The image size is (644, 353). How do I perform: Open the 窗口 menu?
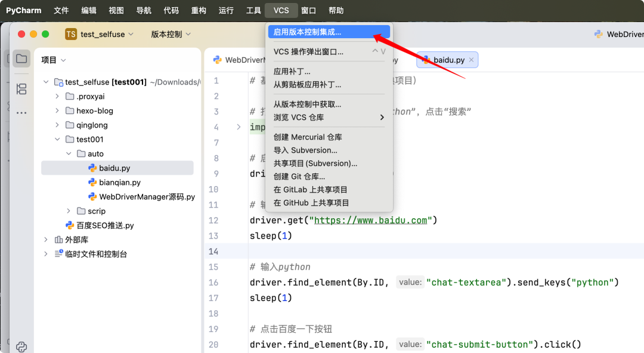(x=309, y=10)
